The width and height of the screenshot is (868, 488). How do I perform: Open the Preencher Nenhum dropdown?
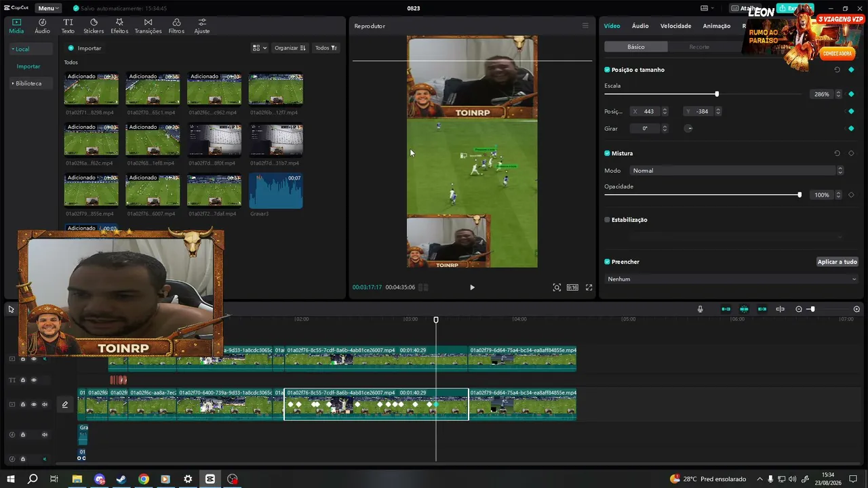pos(732,279)
